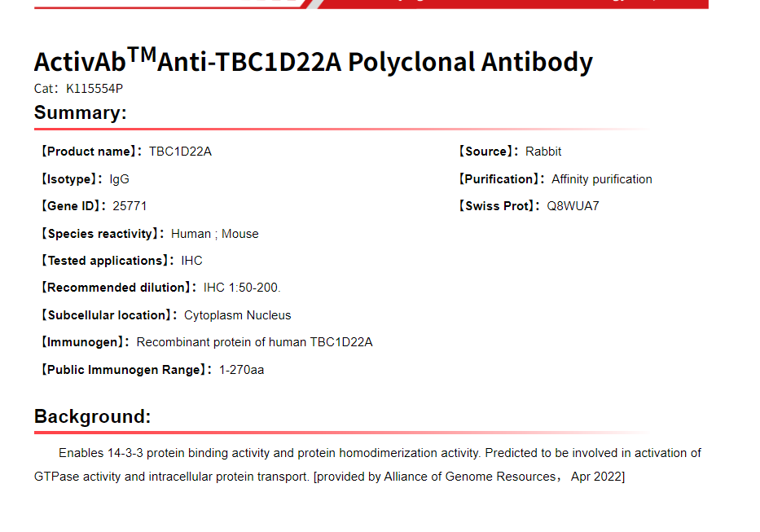Image resolution: width=760 pixels, height=532 pixels.
Task: Select the Public Immunogen Range value 1-270aa
Action: (x=241, y=370)
